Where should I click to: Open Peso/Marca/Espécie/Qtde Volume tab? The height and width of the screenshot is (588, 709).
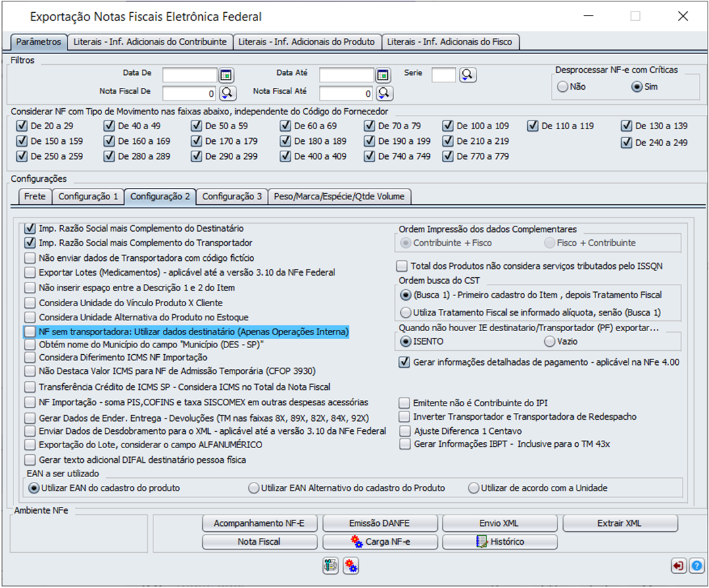[339, 196]
